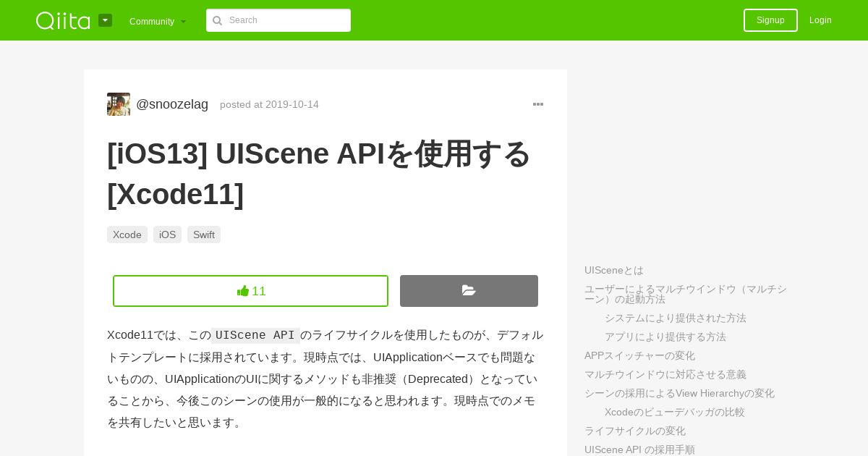The width and height of the screenshot is (868, 456).
Task: Open the dropdown arrow beside Qiita logo
Action: [105, 20]
